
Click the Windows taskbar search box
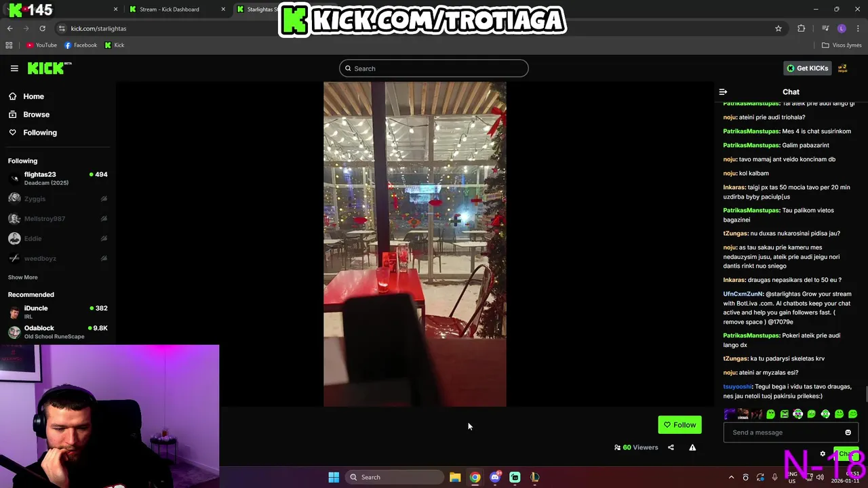(395, 477)
